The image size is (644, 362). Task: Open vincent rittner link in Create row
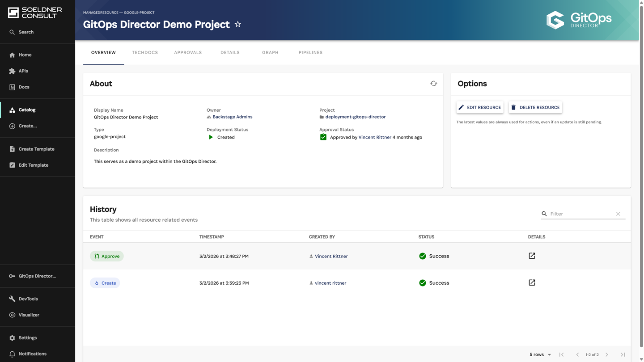tap(330, 283)
